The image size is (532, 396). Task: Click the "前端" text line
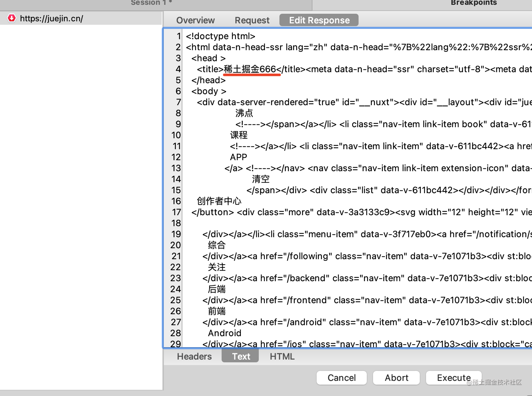click(217, 311)
